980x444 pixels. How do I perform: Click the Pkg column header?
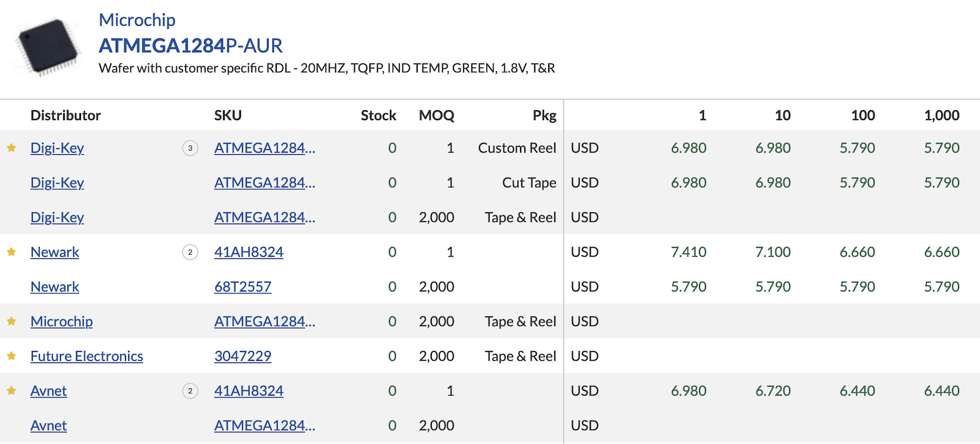click(545, 115)
